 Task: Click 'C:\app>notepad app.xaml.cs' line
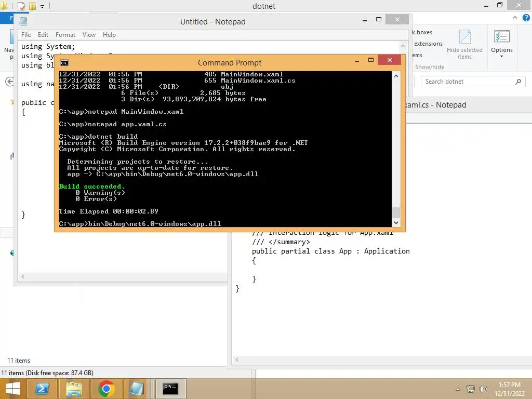coord(113,124)
